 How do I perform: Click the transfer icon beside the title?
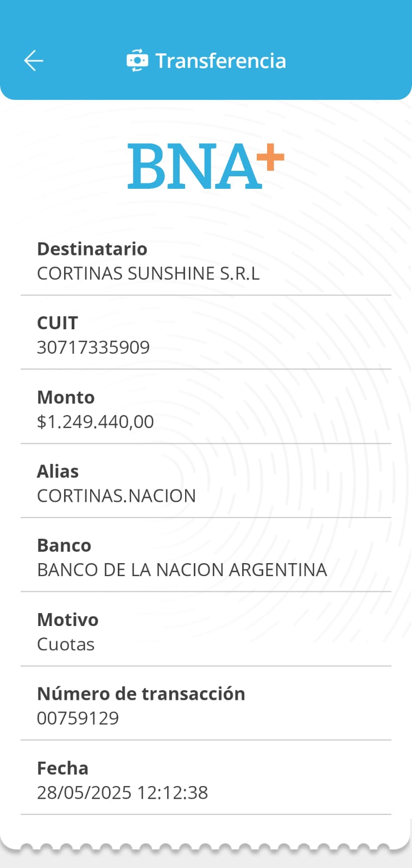(x=137, y=61)
